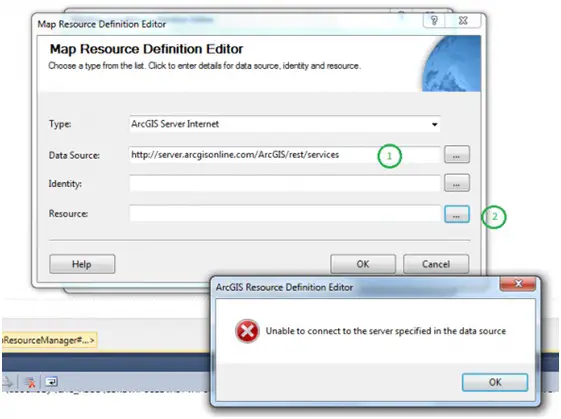The width and height of the screenshot is (561, 419).
Task: Click the 'Unable to connect to the server' message text
Action: (x=386, y=331)
